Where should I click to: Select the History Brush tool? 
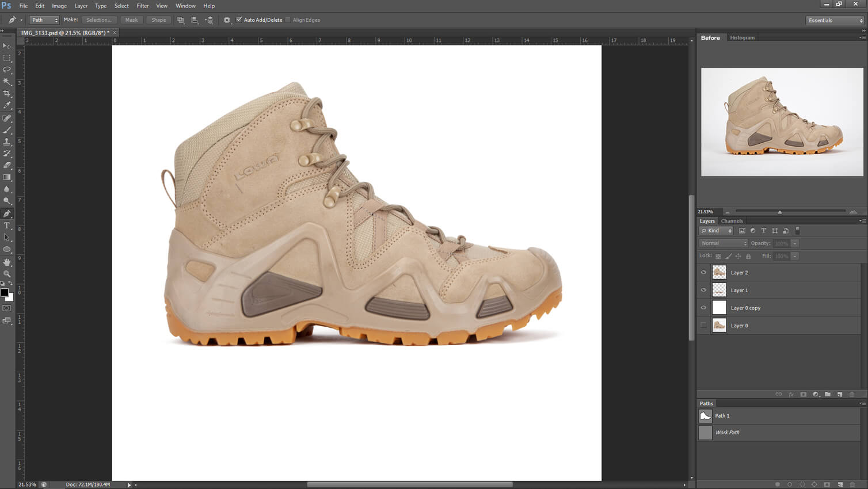tap(7, 154)
